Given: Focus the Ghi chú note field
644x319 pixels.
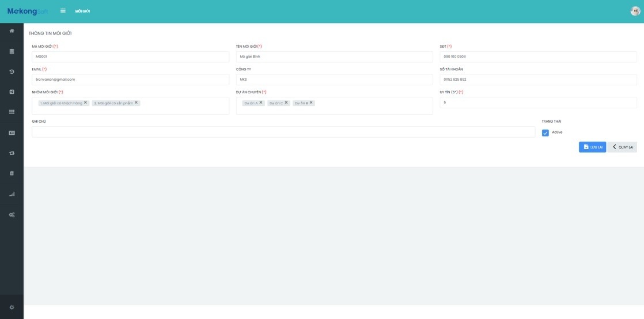Looking at the screenshot, I should click(283, 132).
